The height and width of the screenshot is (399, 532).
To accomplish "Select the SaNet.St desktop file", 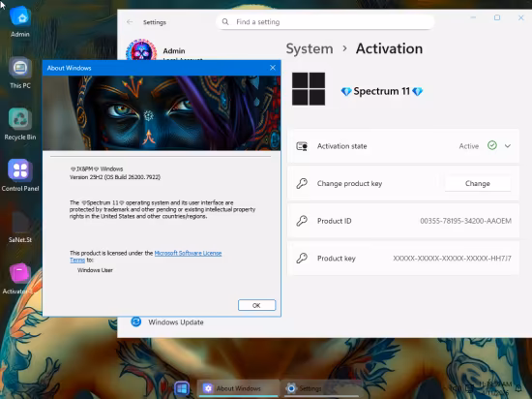I will pyautogui.click(x=20, y=227).
